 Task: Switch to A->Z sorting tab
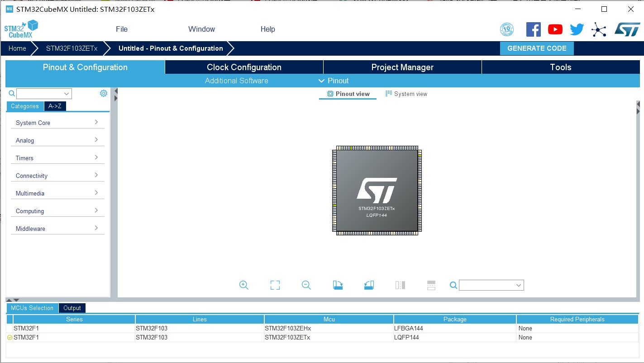[55, 106]
